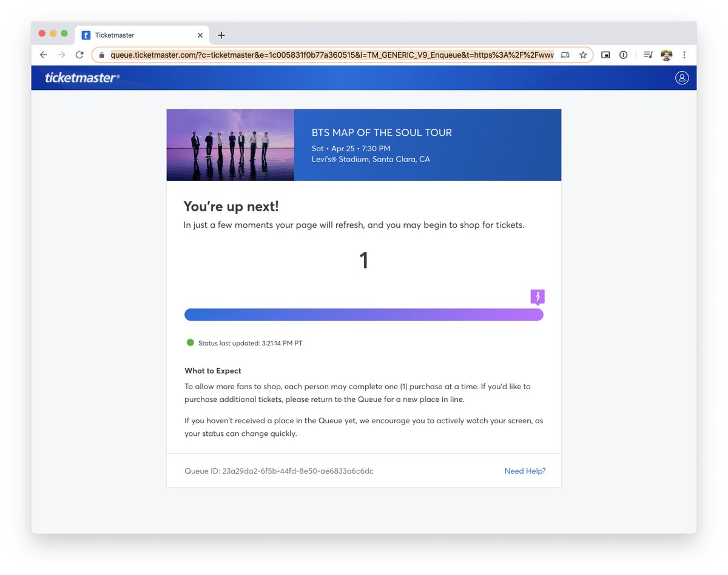The image size is (728, 575).
Task: Select the Ticketmaster browser tab
Action: [143, 35]
